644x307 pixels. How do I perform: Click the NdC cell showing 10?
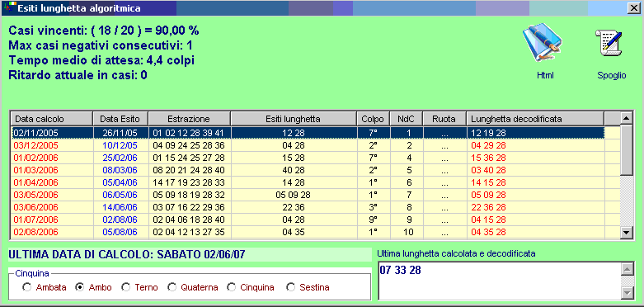[407, 232]
